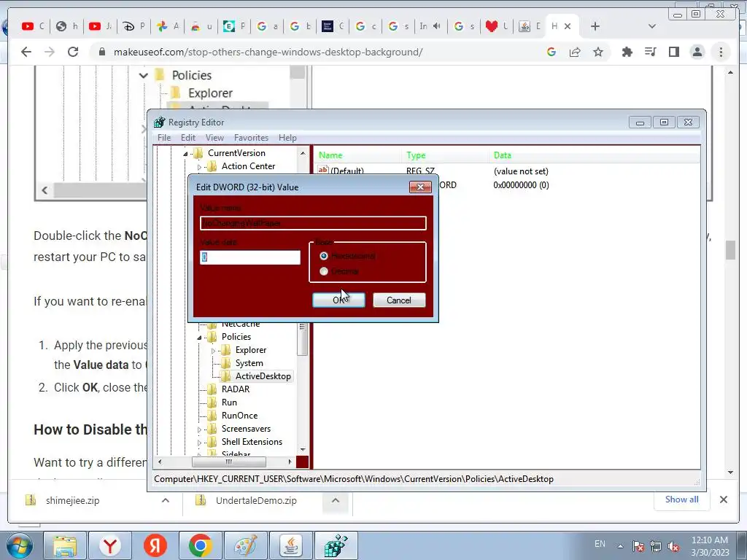This screenshot has height=560, width=747.
Task: Select the Decimal base option
Action: point(324,271)
